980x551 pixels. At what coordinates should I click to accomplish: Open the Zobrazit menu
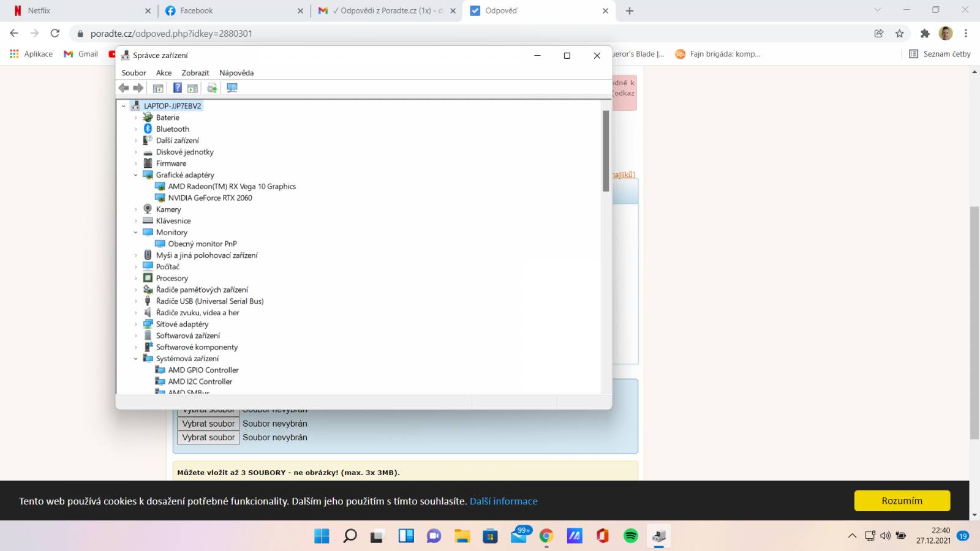coord(195,73)
